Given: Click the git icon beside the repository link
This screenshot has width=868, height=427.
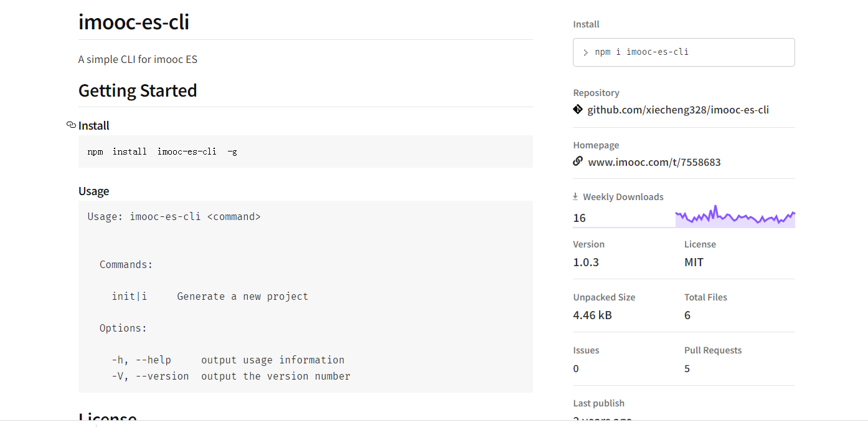Looking at the screenshot, I should point(578,110).
